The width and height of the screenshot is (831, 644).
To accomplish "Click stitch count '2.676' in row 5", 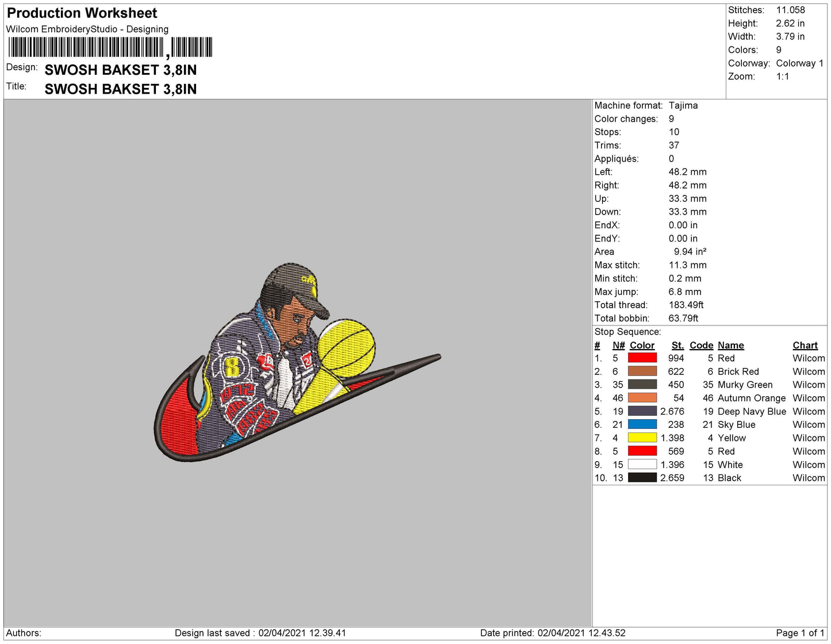I will pyautogui.click(x=672, y=411).
